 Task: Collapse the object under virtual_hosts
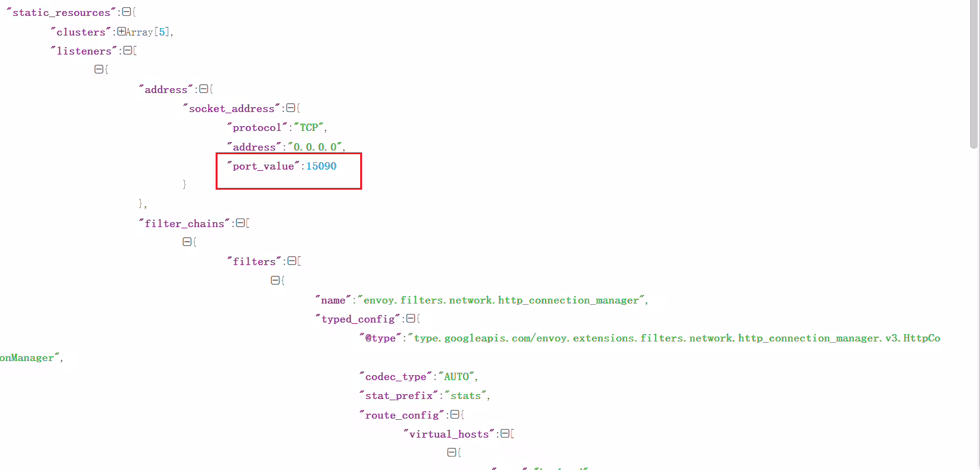pyautogui.click(x=451, y=452)
